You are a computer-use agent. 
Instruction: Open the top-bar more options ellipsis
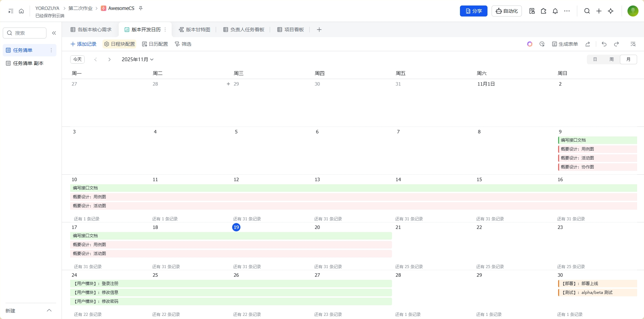coord(567,11)
